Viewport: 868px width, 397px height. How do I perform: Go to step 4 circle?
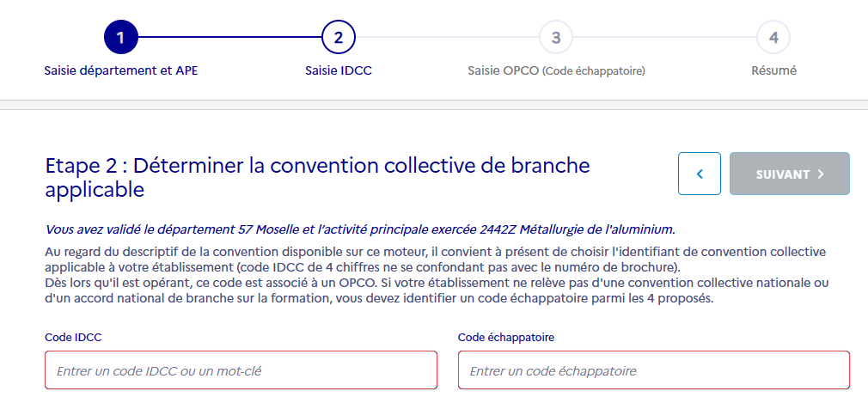(773, 38)
